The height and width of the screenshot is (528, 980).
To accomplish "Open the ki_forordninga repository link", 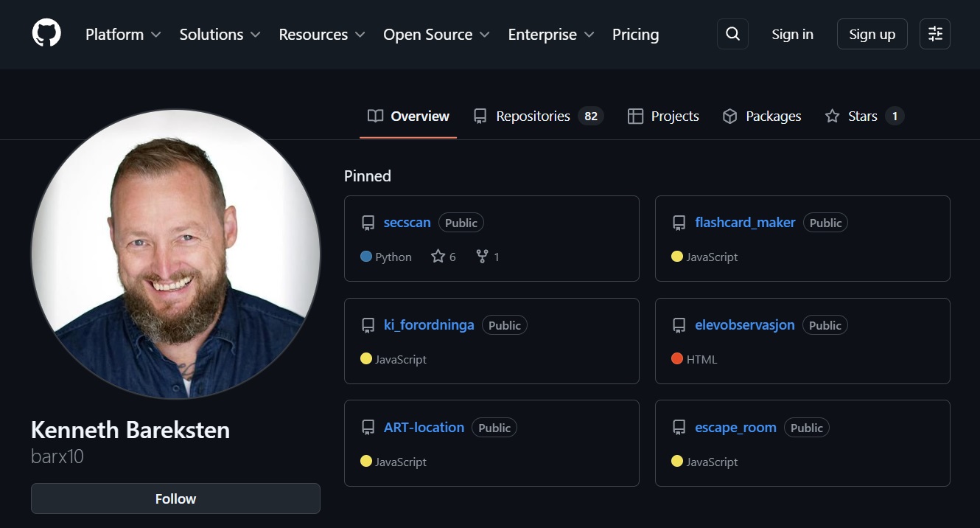I will click(x=429, y=324).
